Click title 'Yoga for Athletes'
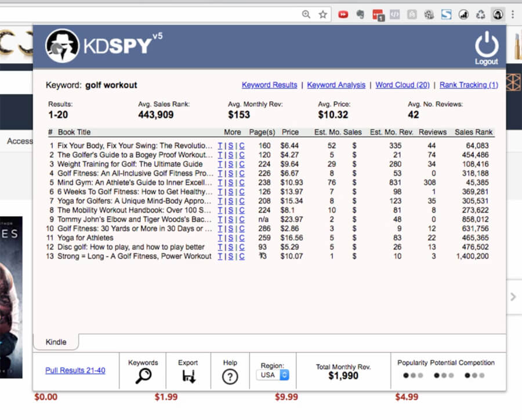 [x=85, y=238]
